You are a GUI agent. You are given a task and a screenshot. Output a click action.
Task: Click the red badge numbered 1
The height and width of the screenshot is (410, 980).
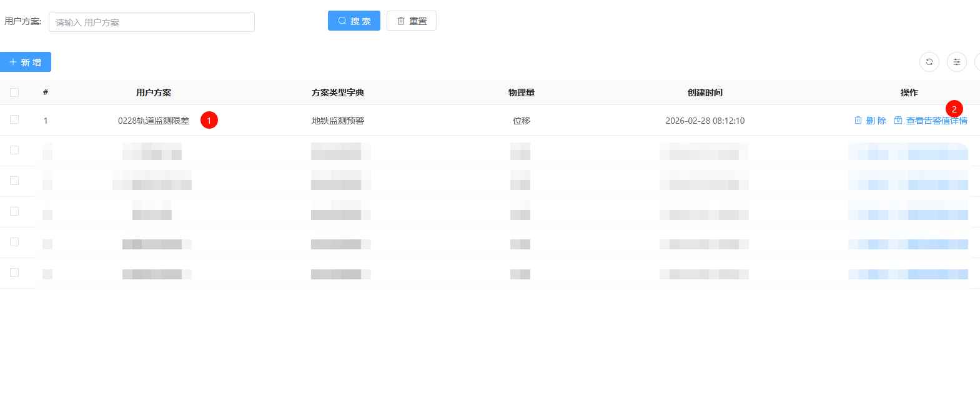209,120
